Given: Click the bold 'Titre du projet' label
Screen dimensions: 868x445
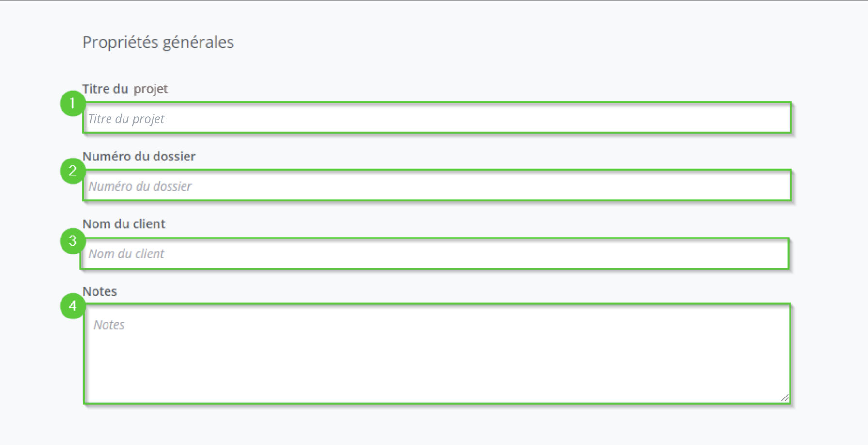Looking at the screenshot, I should [125, 89].
